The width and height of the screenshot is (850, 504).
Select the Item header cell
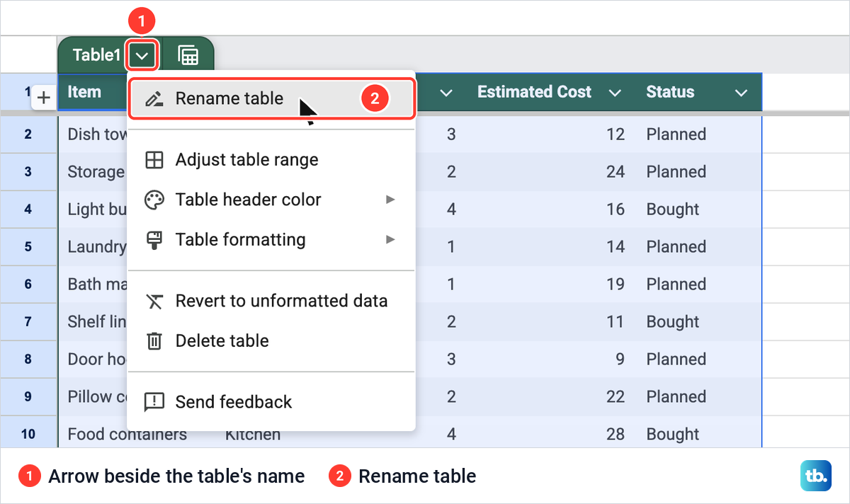tap(84, 92)
